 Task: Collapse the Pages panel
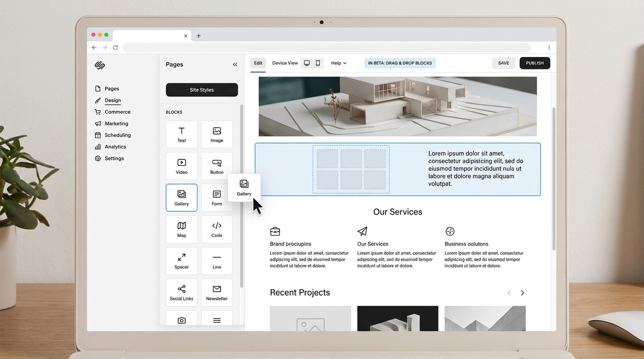pos(235,64)
